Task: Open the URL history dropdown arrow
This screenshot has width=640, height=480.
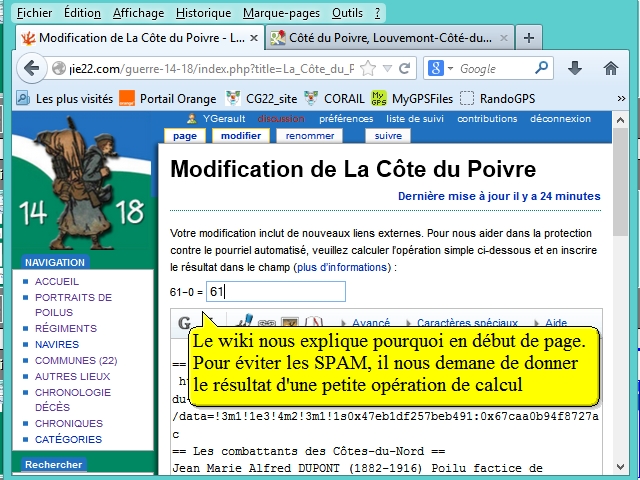Action: [387, 68]
